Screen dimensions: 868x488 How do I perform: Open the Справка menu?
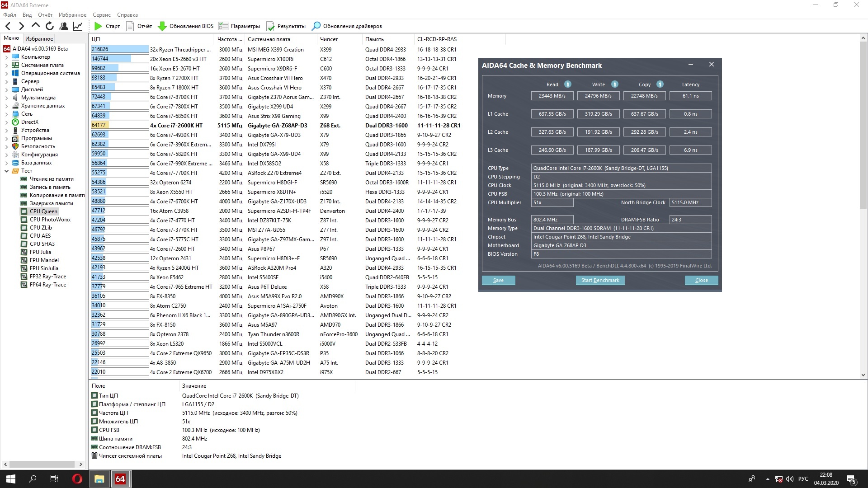127,15
